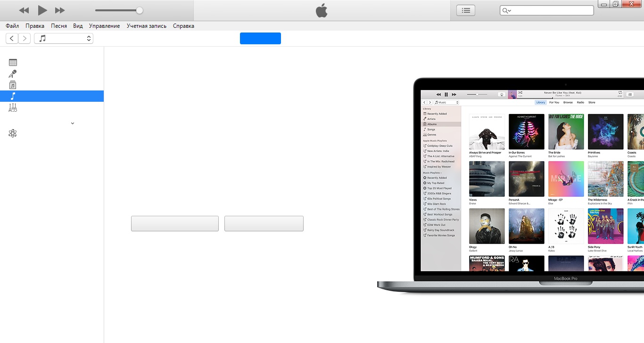Viewport: 644px width, 343px height.
Task: Open the Вид menu
Action: [x=78, y=26]
